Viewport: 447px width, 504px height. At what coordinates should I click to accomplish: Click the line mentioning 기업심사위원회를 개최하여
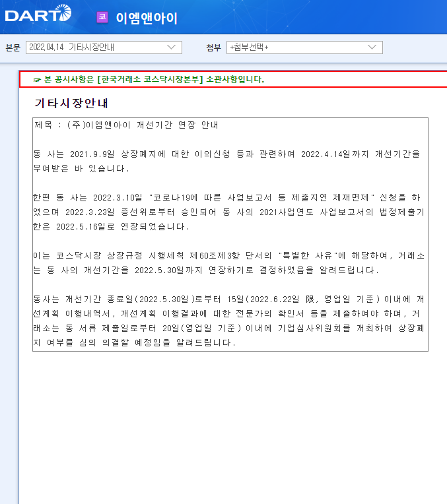[x=229, y=328]
